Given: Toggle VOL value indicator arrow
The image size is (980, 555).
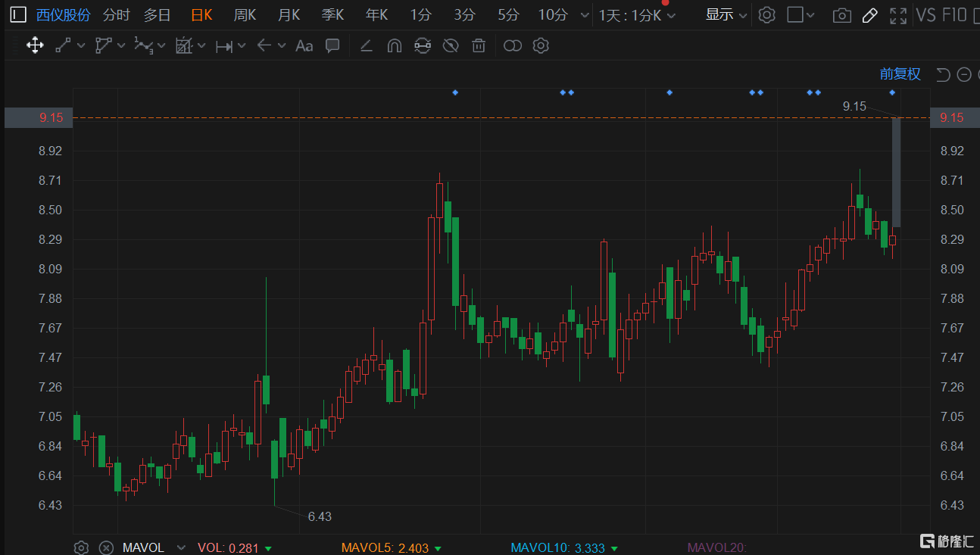Looking at the screenshot, I should 268,548.
